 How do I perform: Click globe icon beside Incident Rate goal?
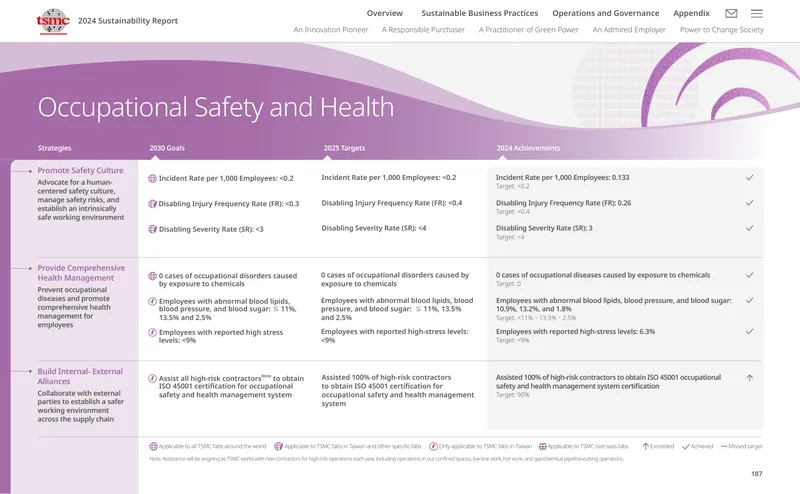pos(152,179)
